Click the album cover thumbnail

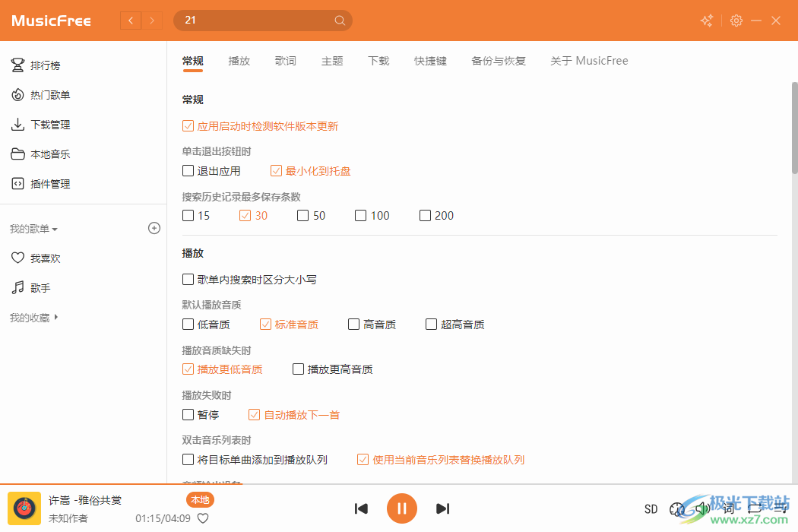24,508
